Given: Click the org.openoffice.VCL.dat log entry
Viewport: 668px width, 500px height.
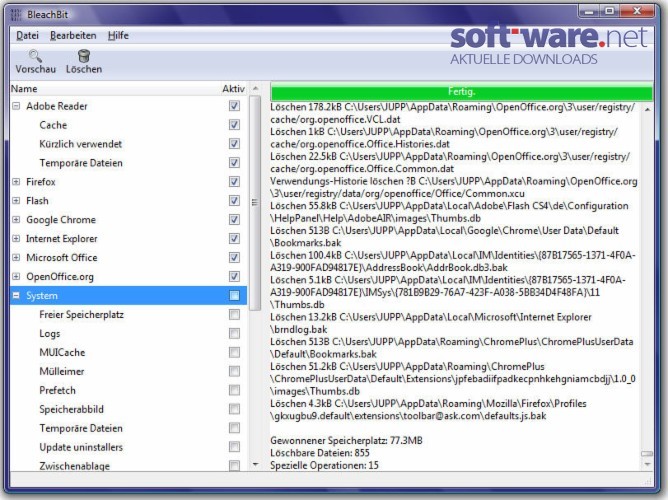Looking at the screenshot, I should tap(452, 113).
